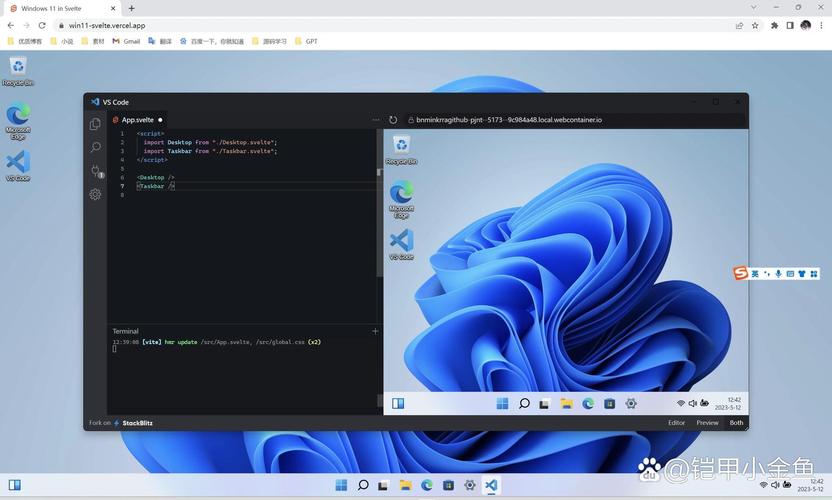Open Edge on the bottom taskbar
This screenshot has width=832, height=500.
427,485
